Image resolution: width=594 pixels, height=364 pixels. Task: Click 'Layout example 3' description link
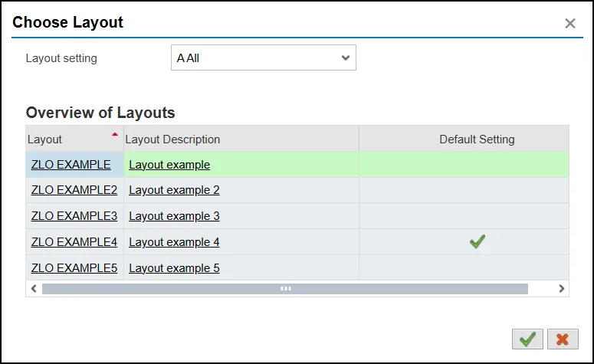[x=174, y=216]
